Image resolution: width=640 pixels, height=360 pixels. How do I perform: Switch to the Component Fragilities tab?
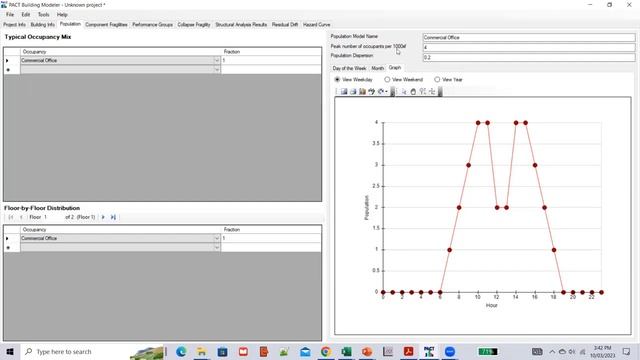(106, 25)
